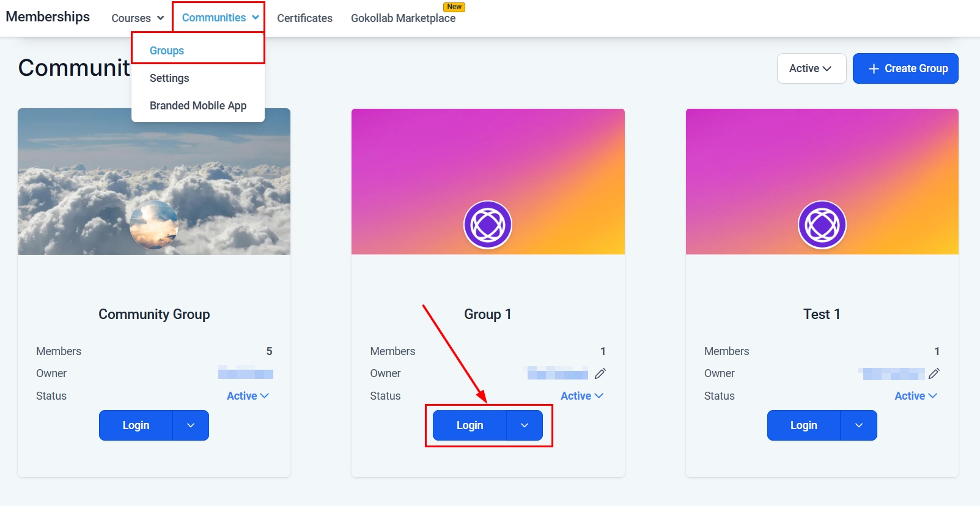Click the Community Group round avatar image
This screenshot has width=980, height=506.
pyautogui.click(x=154, y=225)
